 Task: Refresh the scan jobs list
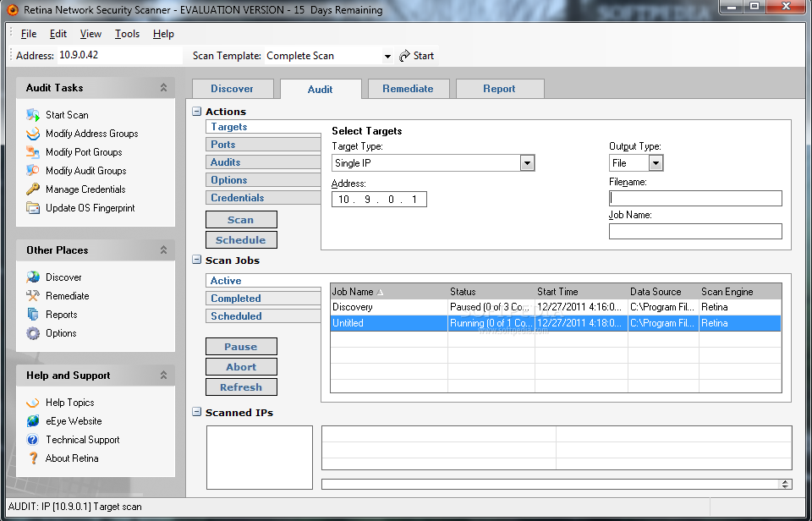tap(241, 387)
